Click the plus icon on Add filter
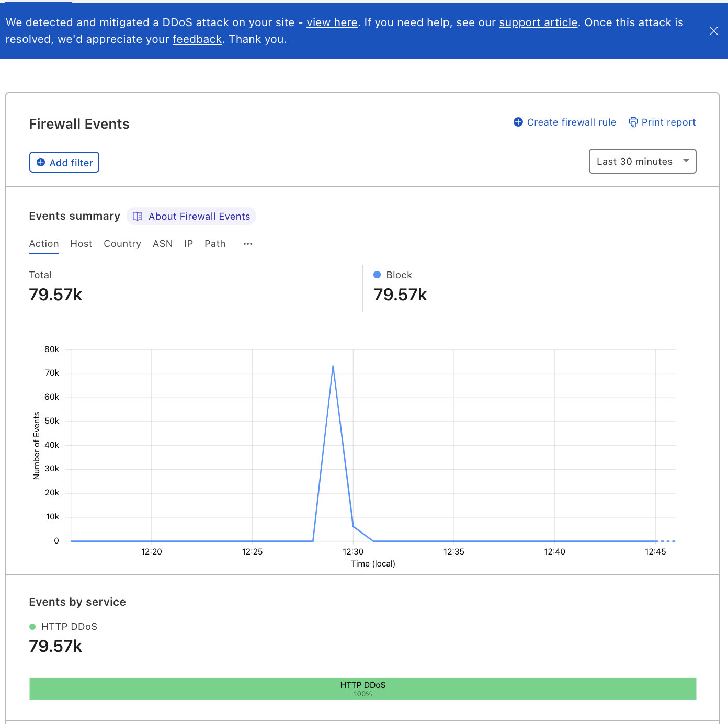Screen dimensions: 728x724 [x=41, y=162]
